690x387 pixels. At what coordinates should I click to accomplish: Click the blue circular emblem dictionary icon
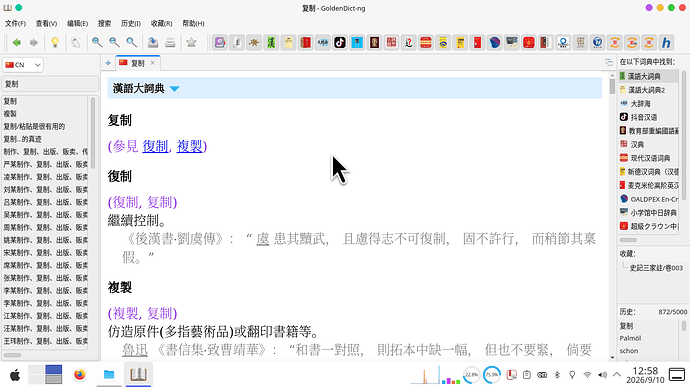[598, 42]
